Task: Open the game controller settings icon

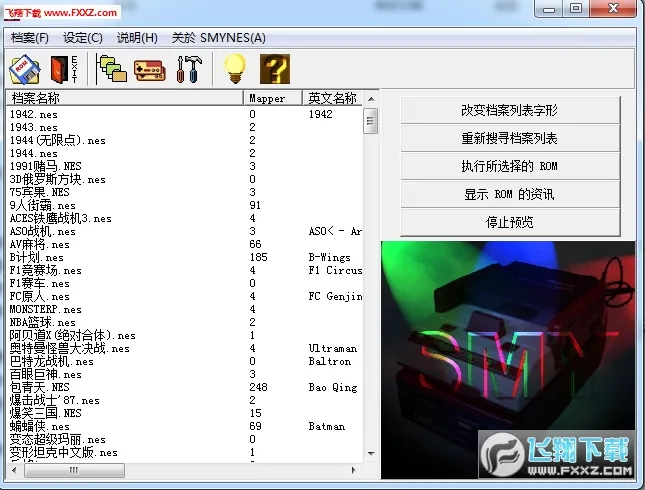Action: click(x=150, y=68)
